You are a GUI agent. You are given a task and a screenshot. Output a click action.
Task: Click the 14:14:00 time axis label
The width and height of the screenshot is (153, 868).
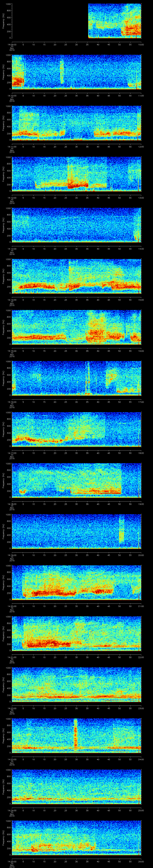(12, 300)
